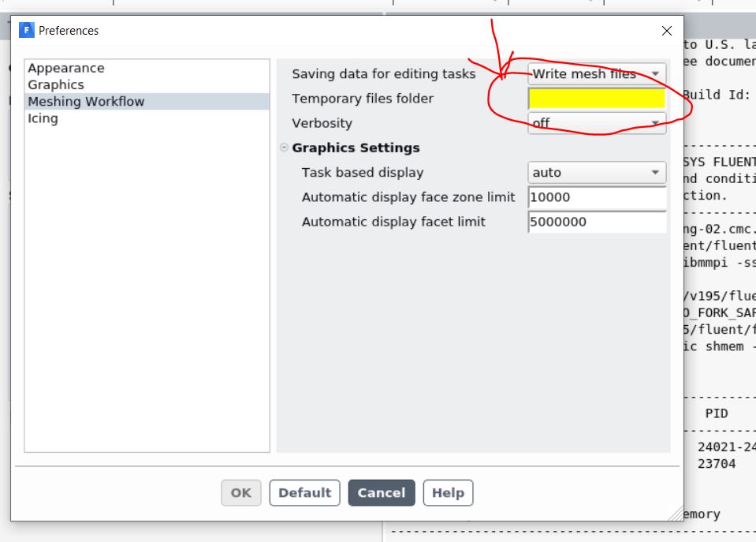Click Cancel to discard changes

point(381,493)
